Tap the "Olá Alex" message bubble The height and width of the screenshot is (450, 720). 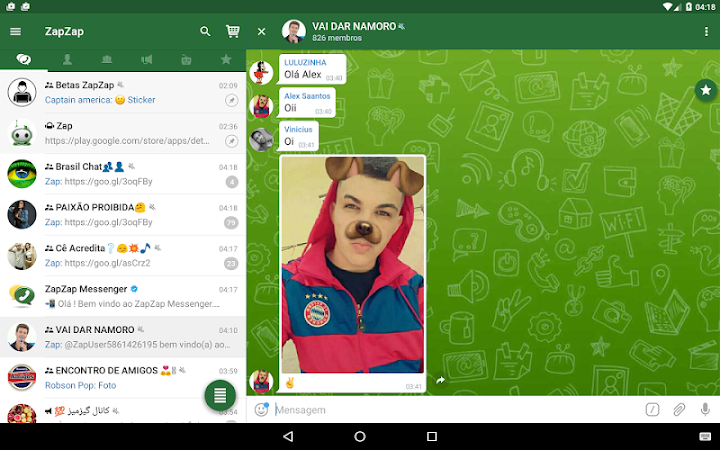pos(312,69)
